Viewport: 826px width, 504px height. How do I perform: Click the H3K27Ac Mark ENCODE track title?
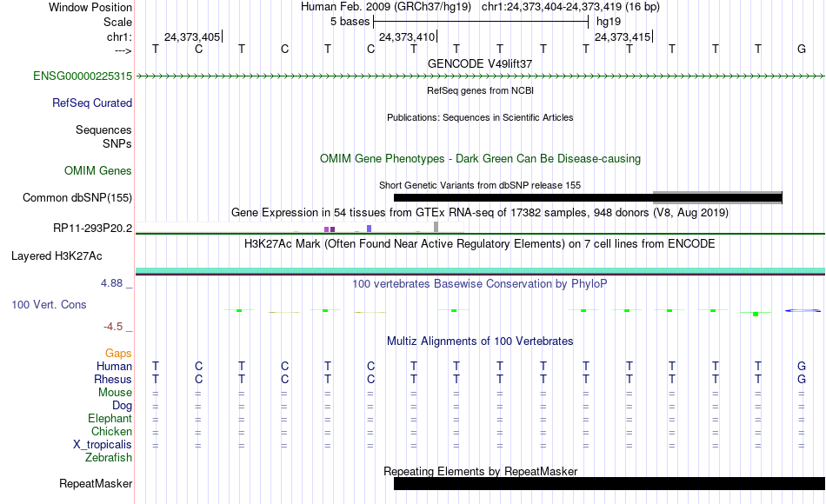coord(480,244)
